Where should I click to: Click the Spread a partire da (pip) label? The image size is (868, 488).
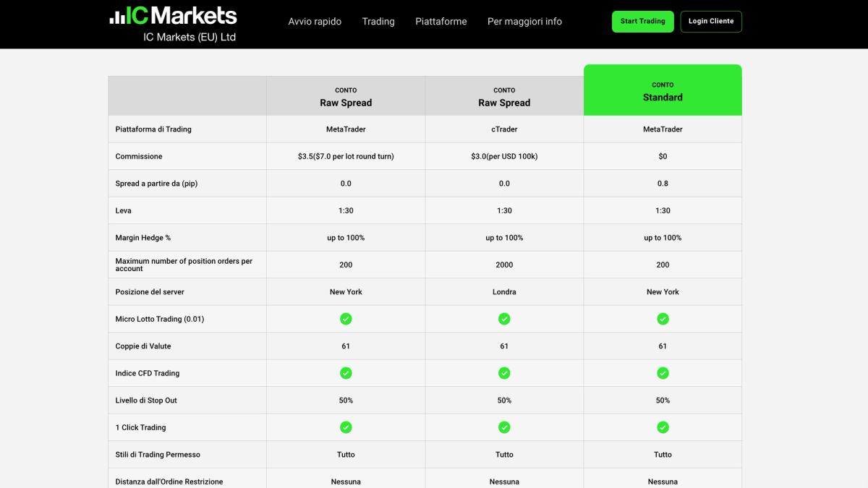tap(156, 184)
